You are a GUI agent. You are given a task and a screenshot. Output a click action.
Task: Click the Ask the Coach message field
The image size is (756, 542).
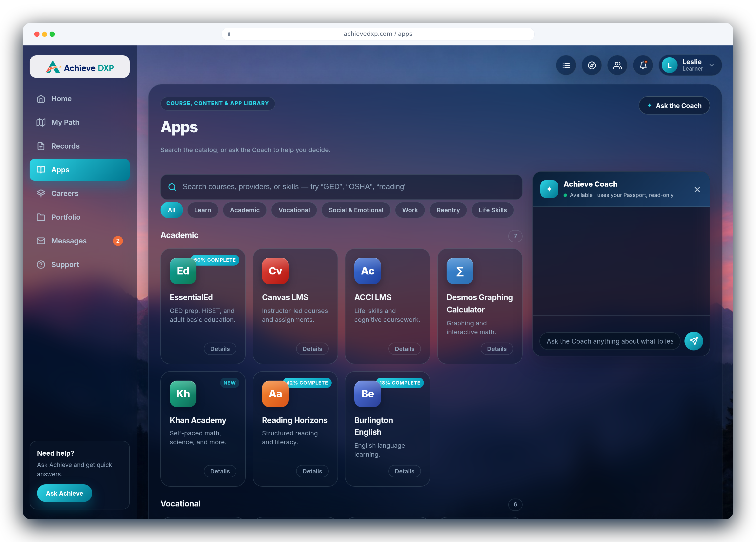(x=610, y=341)
